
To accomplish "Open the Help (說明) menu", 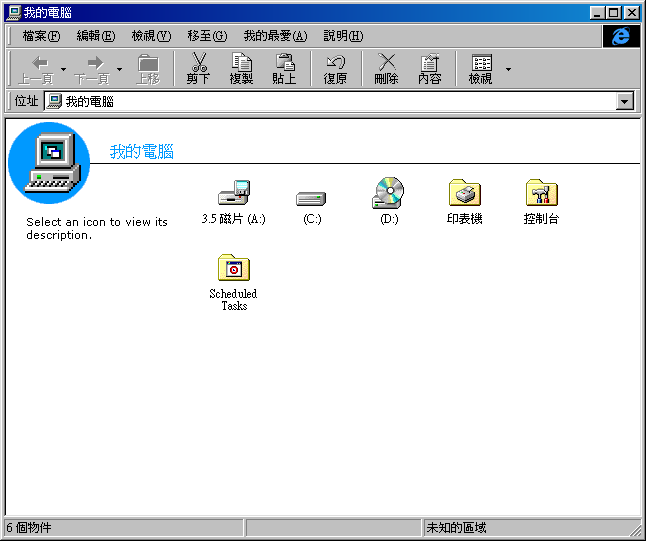I will [x=343, y=36].
